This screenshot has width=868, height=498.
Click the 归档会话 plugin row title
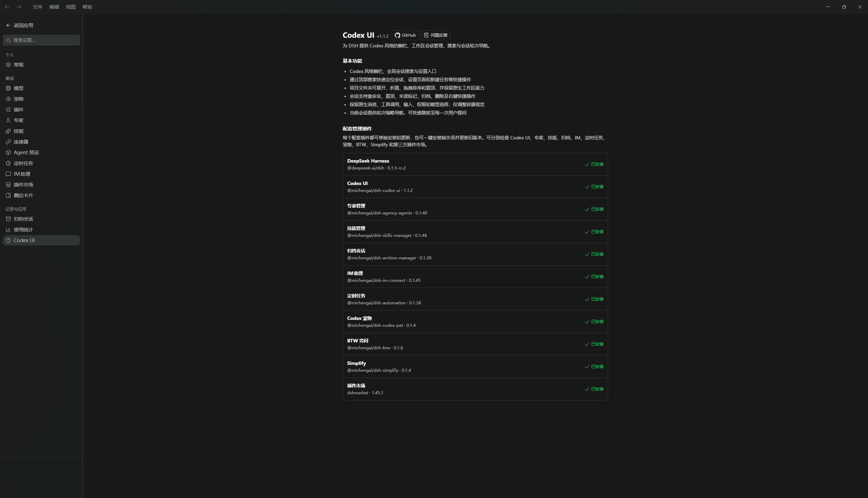[x=356, y=251]
